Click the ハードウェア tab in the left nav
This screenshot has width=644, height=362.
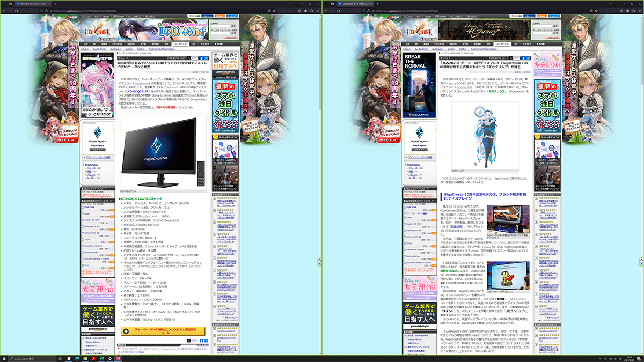pos(180,44)
